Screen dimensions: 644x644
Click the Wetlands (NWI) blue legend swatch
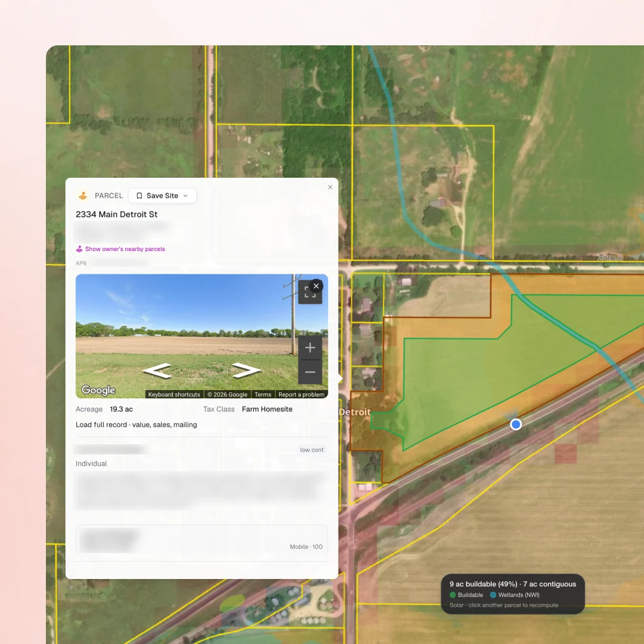point(493,595)
